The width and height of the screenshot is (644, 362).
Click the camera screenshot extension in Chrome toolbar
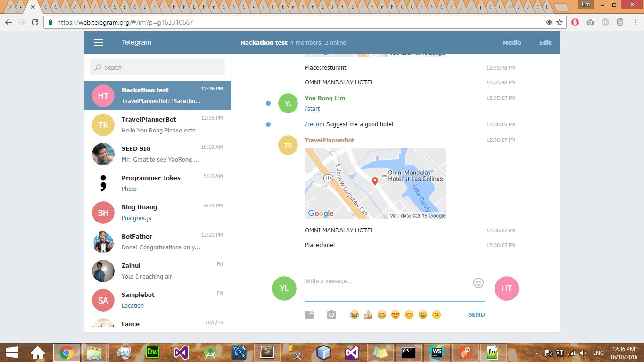tap(590, 22)
